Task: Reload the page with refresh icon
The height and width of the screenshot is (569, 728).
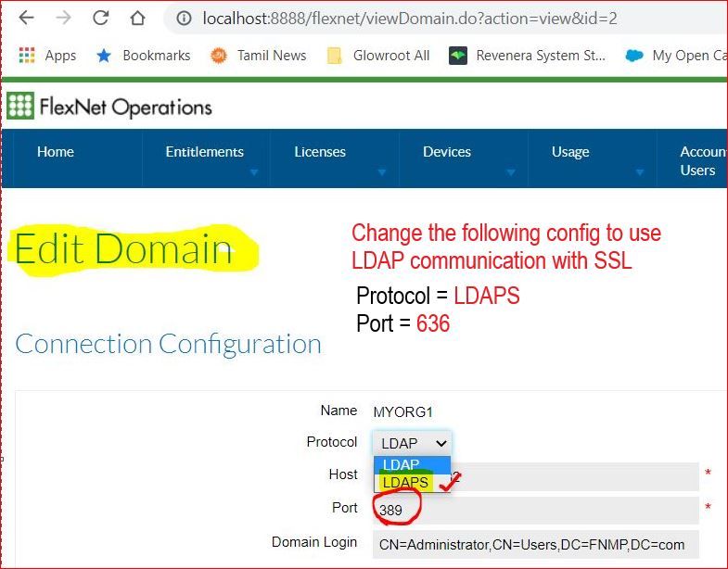Action: [100, 19]
